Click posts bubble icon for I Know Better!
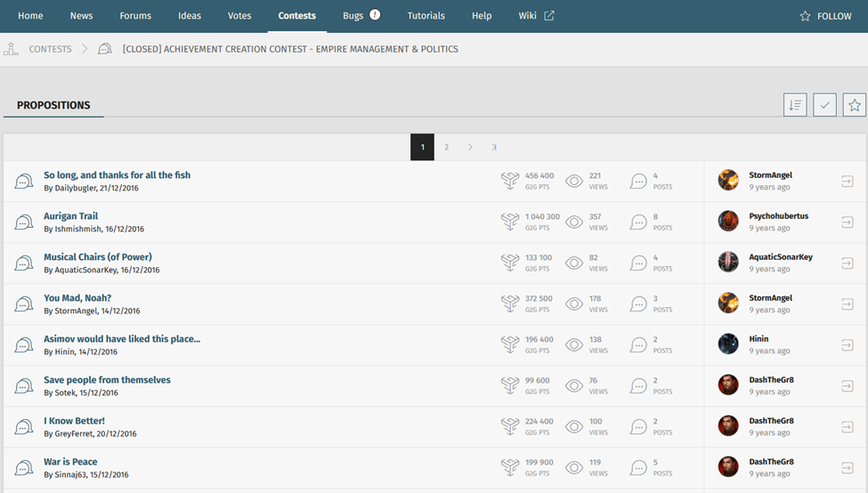 tap(638, 426)
